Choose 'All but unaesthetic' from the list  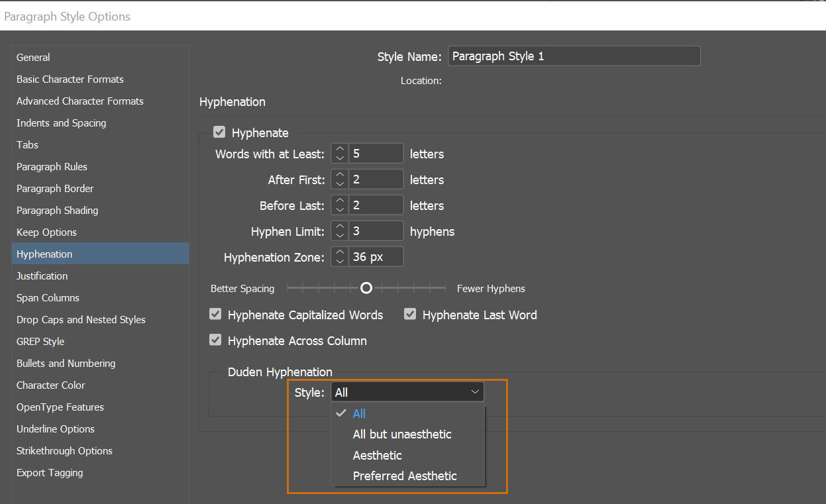pos(402,434)
